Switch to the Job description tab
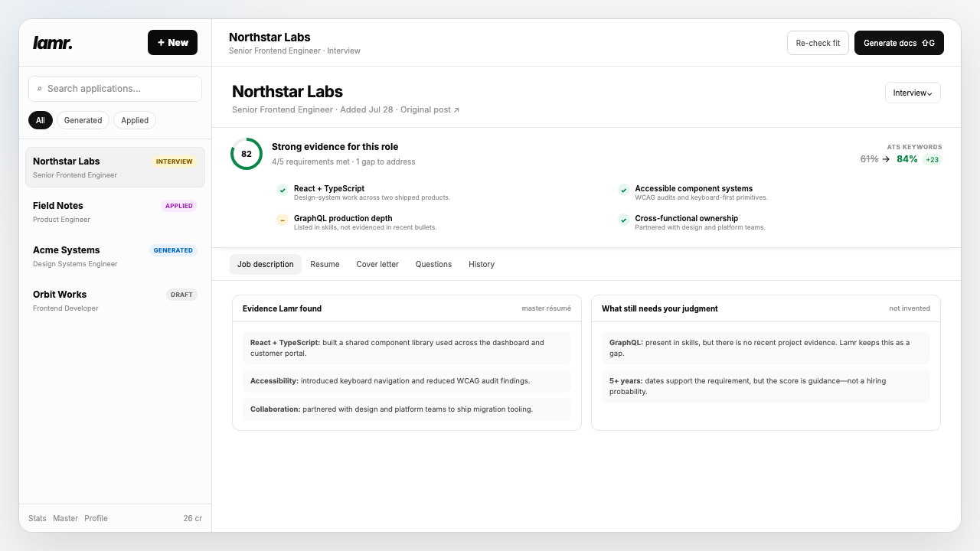The width and height of the screenshot is (980, 551). (266, 264)
